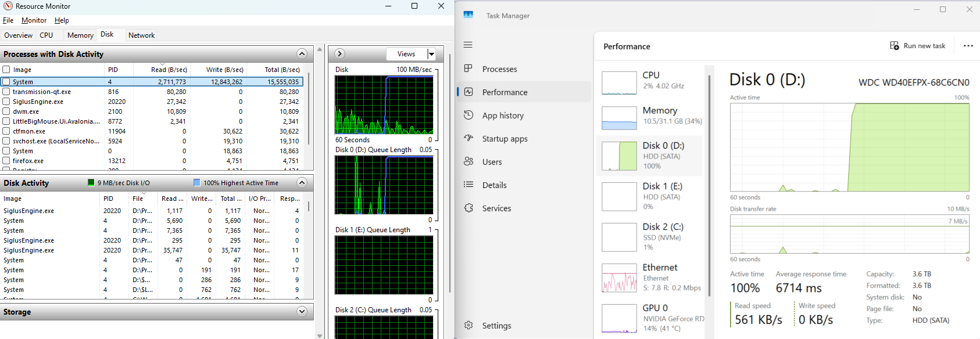Open the Views dropdown arrow
The height and width of the screenshot is (339, 980).
431,54
